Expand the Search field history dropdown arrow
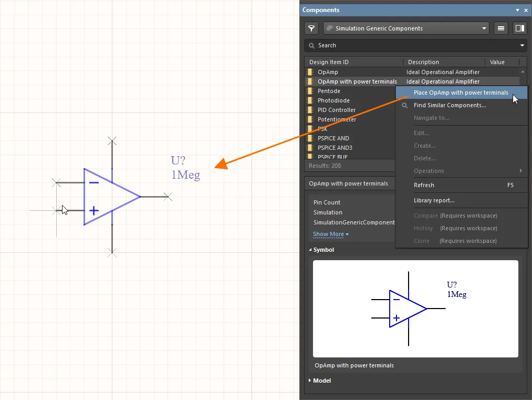This screenshot has height=400, width=532. pos(522,46)
